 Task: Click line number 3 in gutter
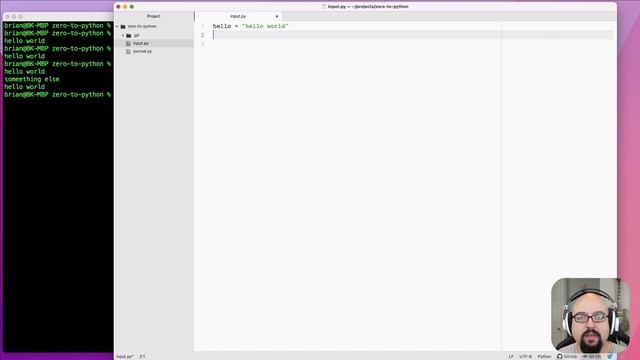[x=202, y=44]
